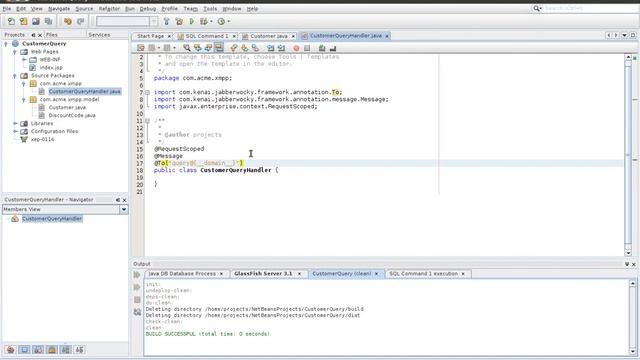Toggle fifth Navigator filter button
Viewport: 640px width, 360px height.
tap(66, 350)
